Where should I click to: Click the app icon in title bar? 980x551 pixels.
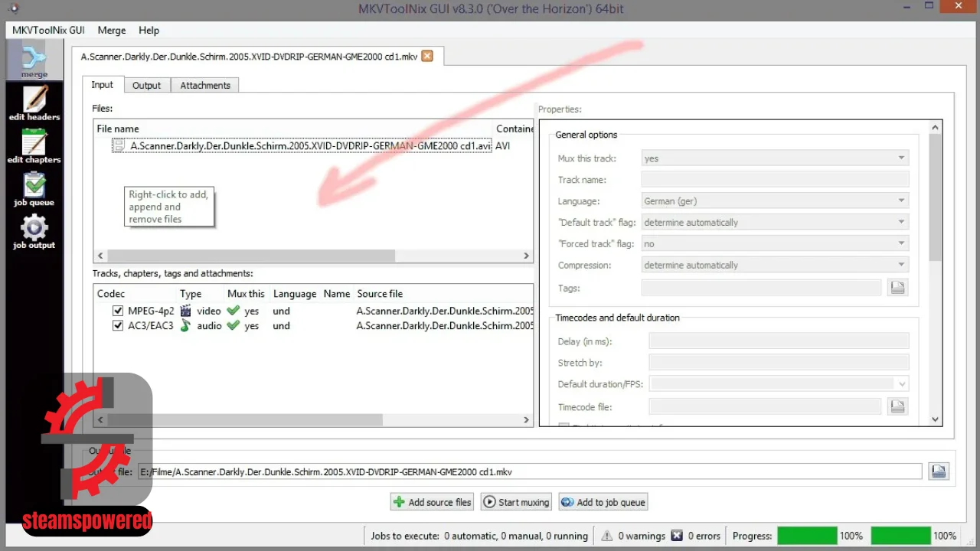coord(13,8)
